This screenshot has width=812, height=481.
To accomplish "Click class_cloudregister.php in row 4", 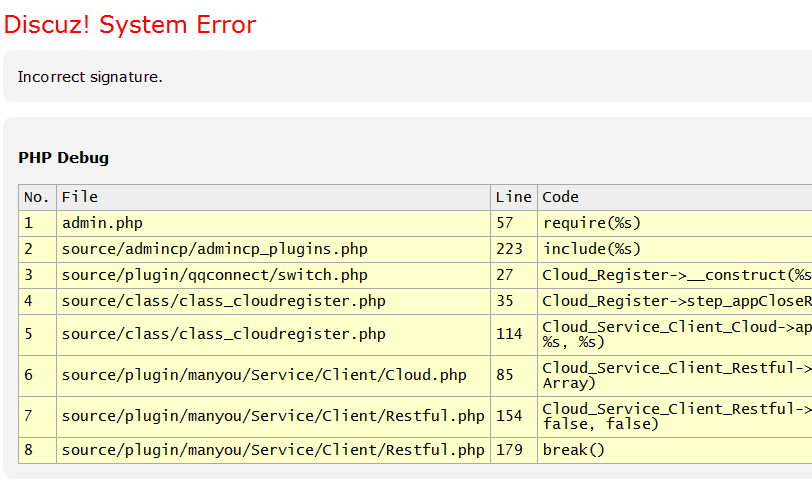I will (223, 301).
